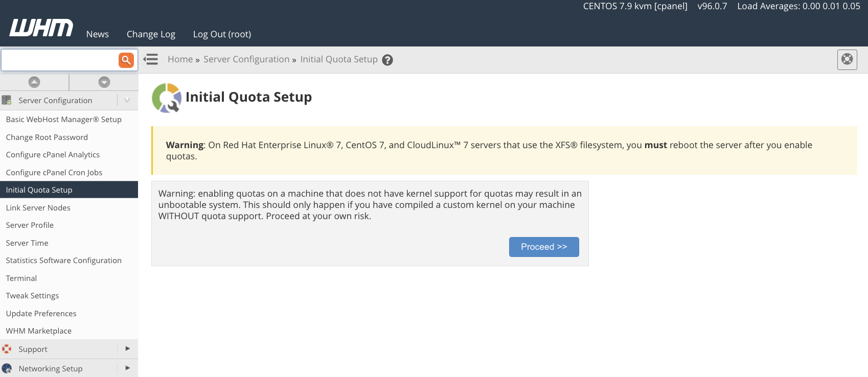The height and width of the screenshot is (377, 868).
Task: Click the WHM logo
Action: 41,28
